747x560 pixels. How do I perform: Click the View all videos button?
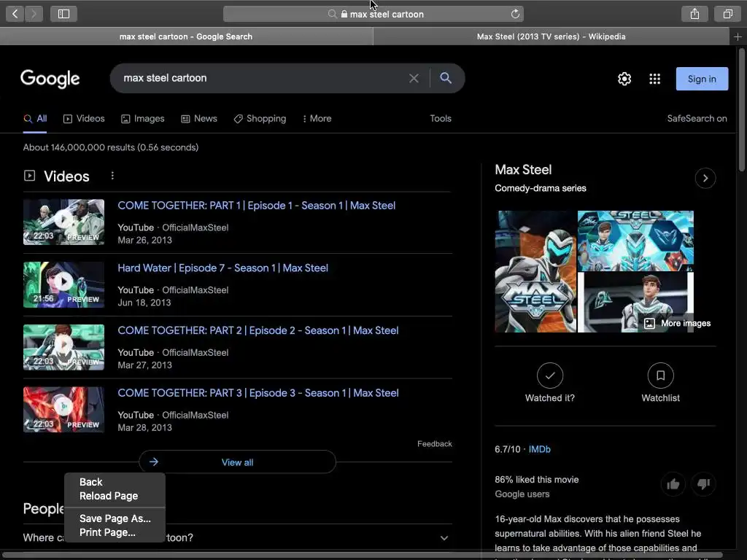tap(237, 462)
